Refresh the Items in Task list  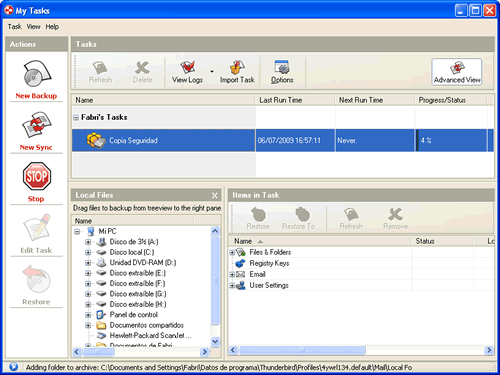pyautogui.click(x=351, y=218)
